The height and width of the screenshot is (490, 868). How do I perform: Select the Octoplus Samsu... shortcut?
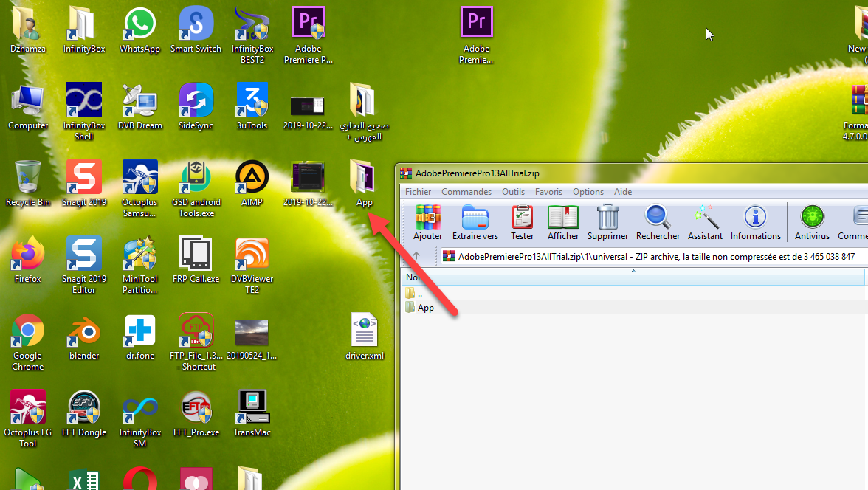point(139,188)
